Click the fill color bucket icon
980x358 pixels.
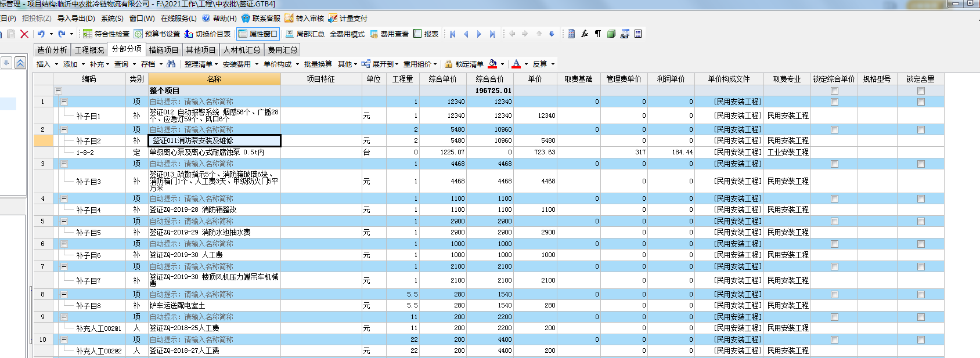(x=492, y=64)
